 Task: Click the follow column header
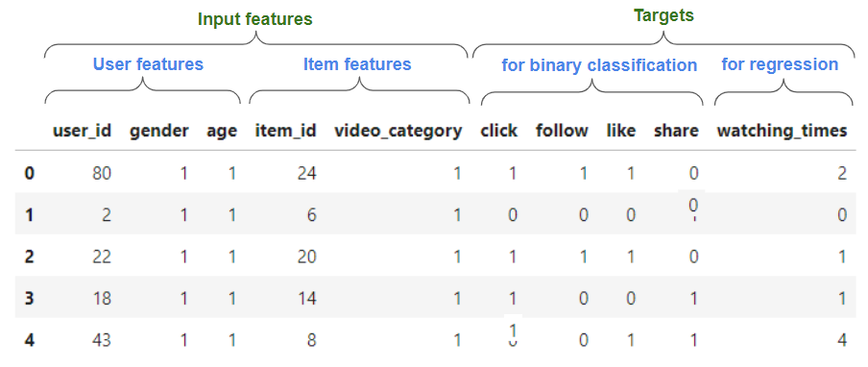coord(562,132)
